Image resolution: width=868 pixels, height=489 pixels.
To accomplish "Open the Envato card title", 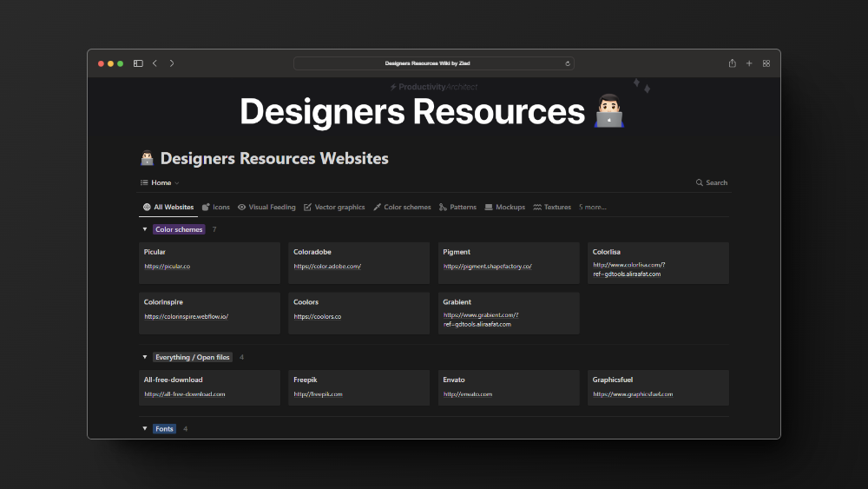I will pyautogui.click(x=453, y=380).
